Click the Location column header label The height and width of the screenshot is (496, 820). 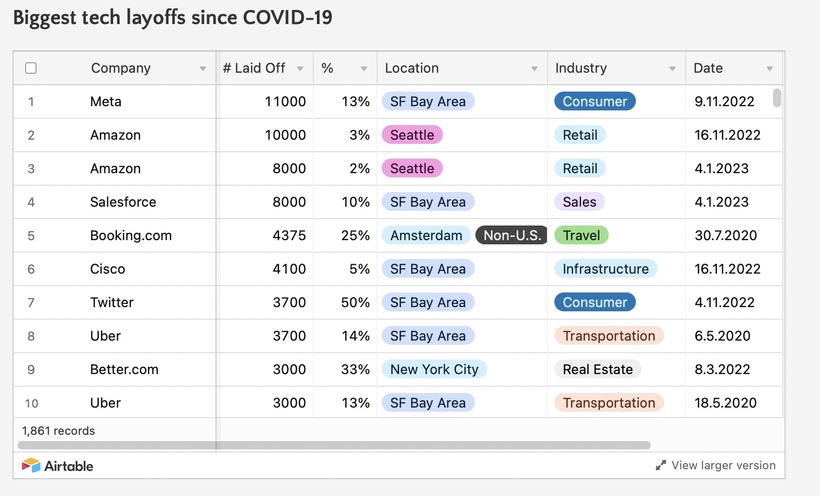412,68
